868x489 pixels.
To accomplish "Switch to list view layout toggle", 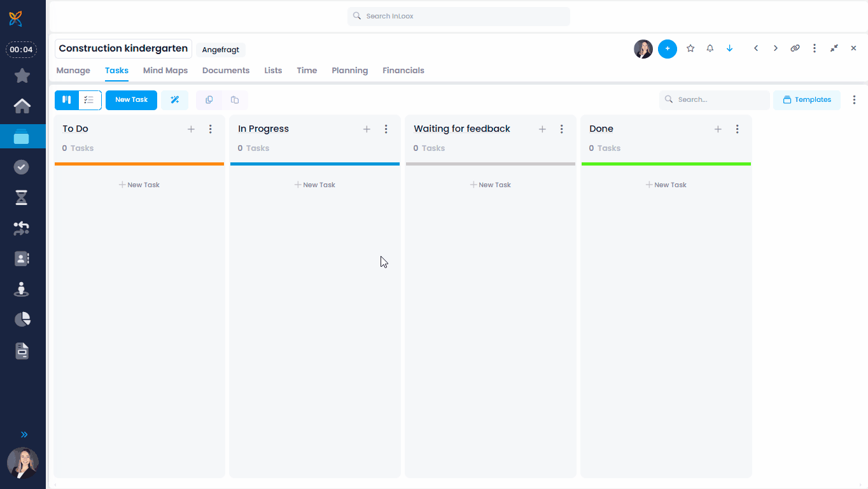I will click(x=89, y=100).
